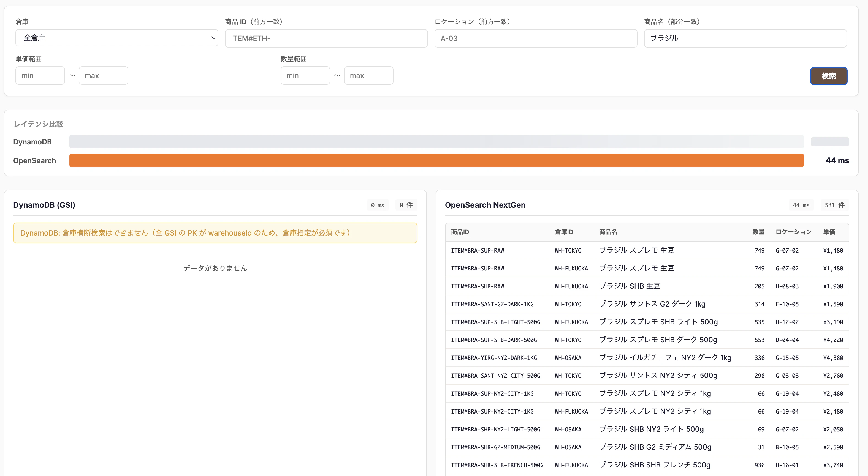Click the 44 ms latency value text
868x476 pixels.
[x=837, y=160]
